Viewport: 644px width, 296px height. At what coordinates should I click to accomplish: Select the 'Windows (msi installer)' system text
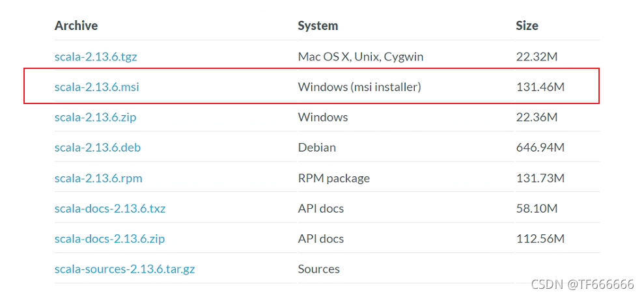359,87
